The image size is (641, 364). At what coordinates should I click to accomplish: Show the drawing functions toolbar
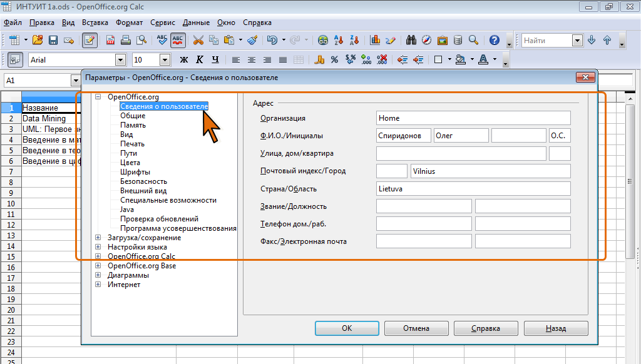(x=391, y=40)
